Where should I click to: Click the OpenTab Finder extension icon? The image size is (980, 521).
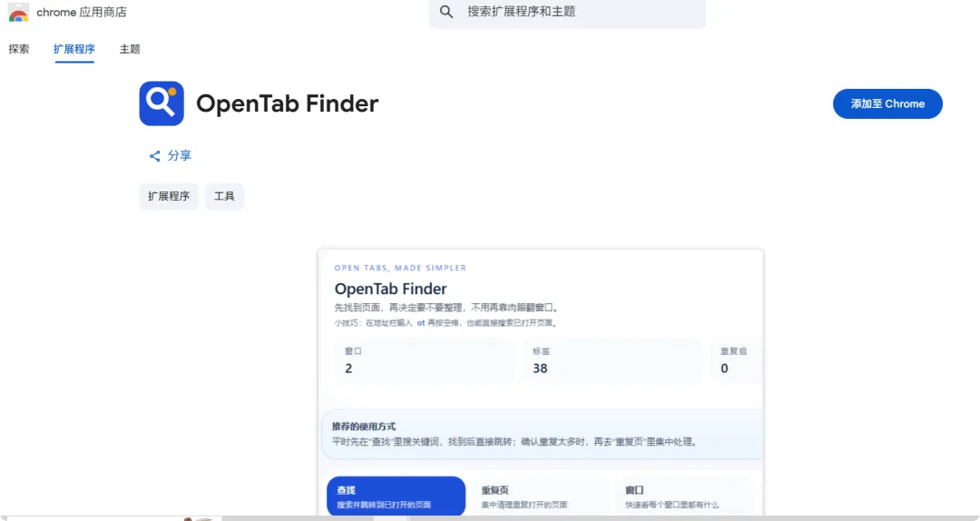tap(162, 103)
